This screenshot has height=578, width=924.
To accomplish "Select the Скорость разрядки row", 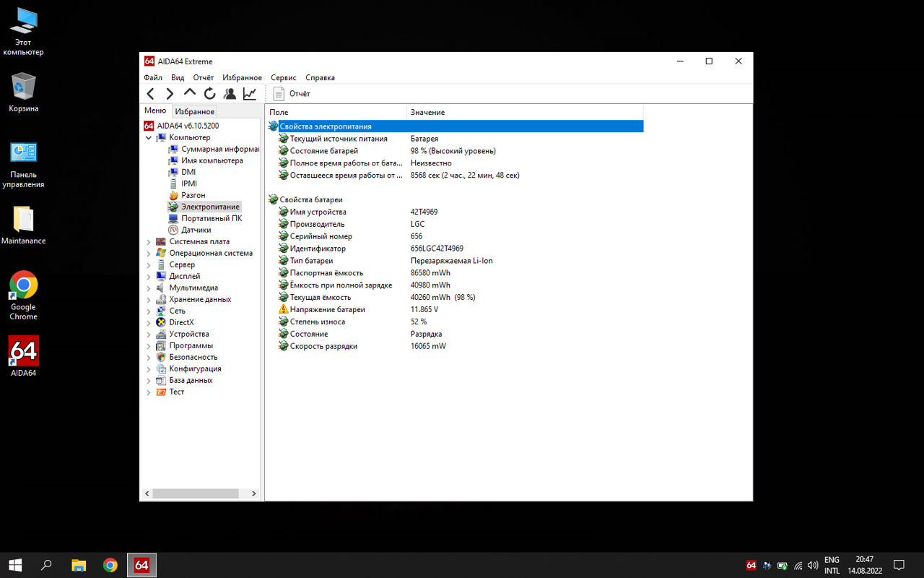I will [455, 346].
